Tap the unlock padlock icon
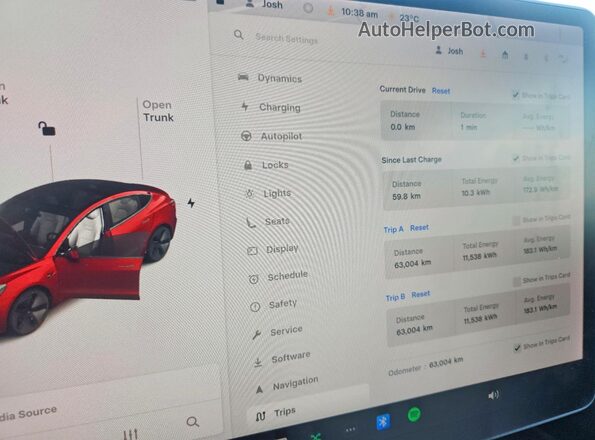The height and width of the screenshot is (440, 595). [x=47, y=129]
